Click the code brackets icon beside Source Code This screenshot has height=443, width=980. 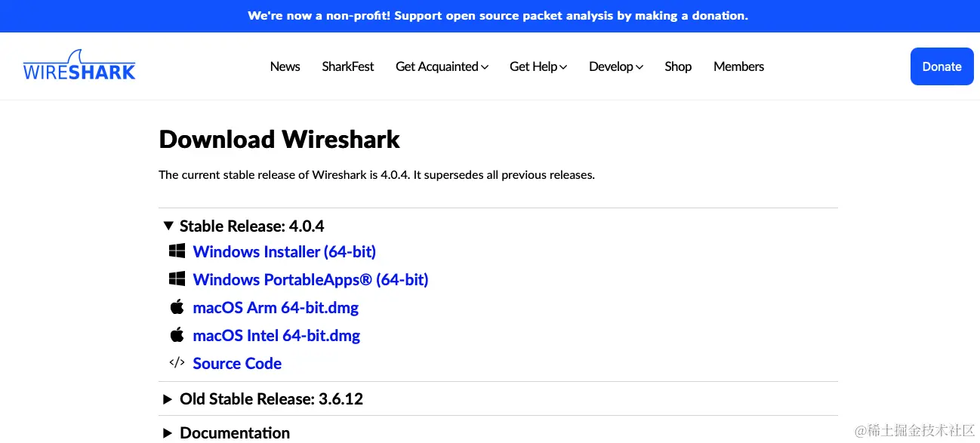(x=177, y=362)
